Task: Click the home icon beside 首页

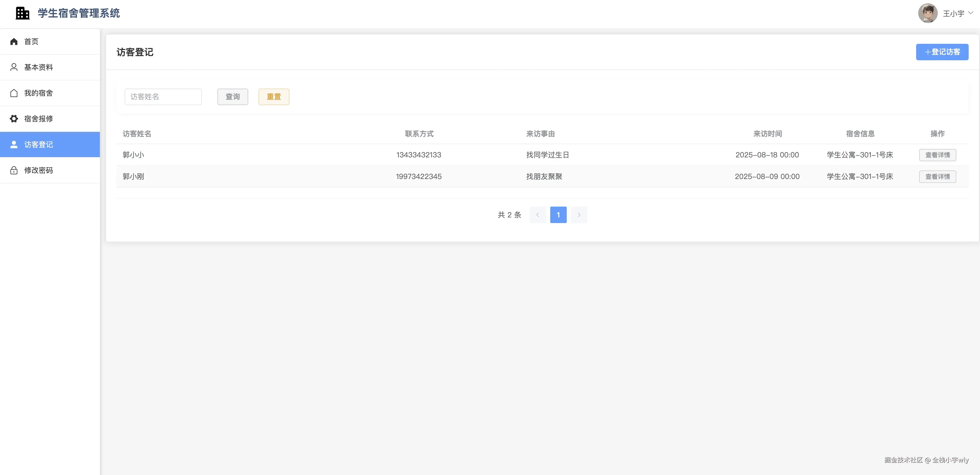Action: pos(14,41)
